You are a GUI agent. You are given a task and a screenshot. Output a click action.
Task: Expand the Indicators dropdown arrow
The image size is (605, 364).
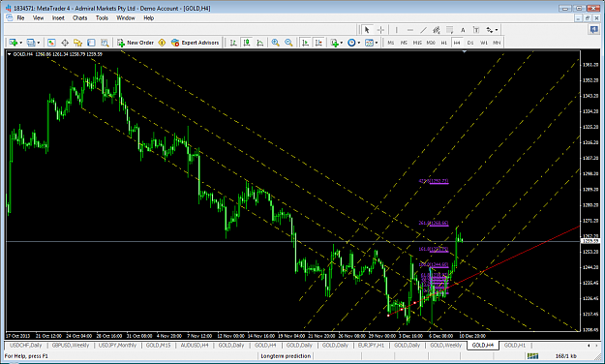(341, 43)
